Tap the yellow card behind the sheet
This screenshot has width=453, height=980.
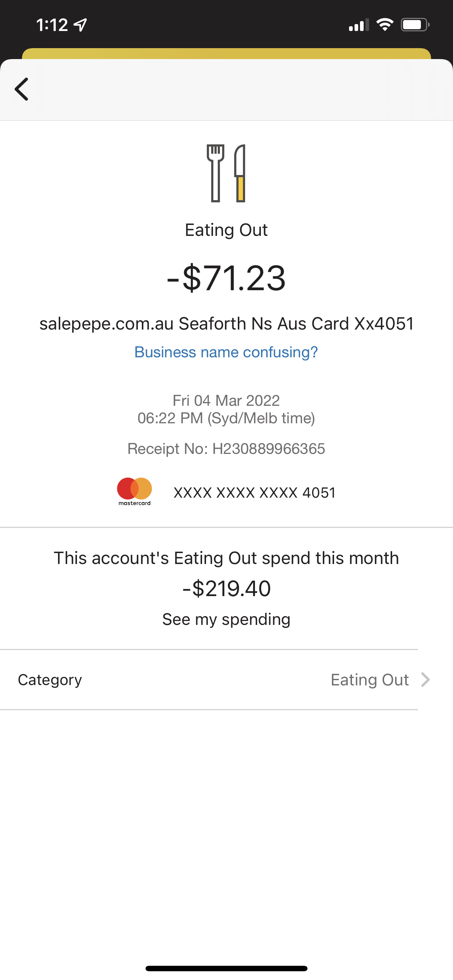point(226,53)
